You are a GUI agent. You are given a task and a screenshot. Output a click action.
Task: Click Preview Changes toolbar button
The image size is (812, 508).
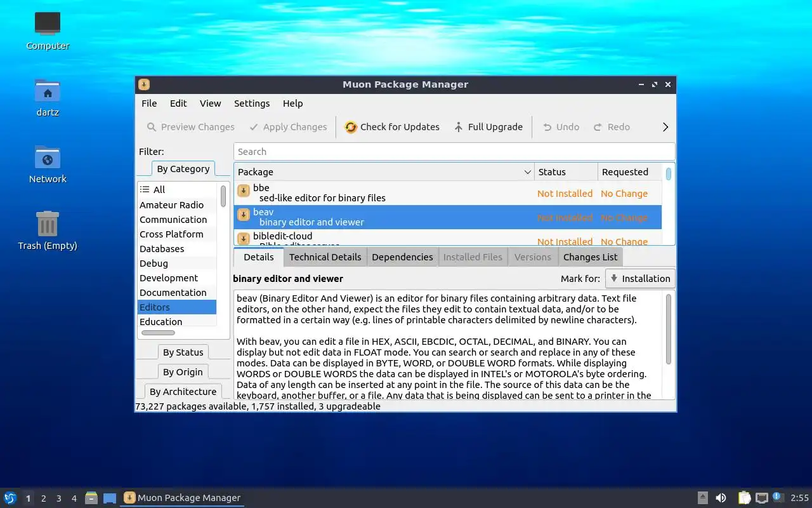pos(190,127)
